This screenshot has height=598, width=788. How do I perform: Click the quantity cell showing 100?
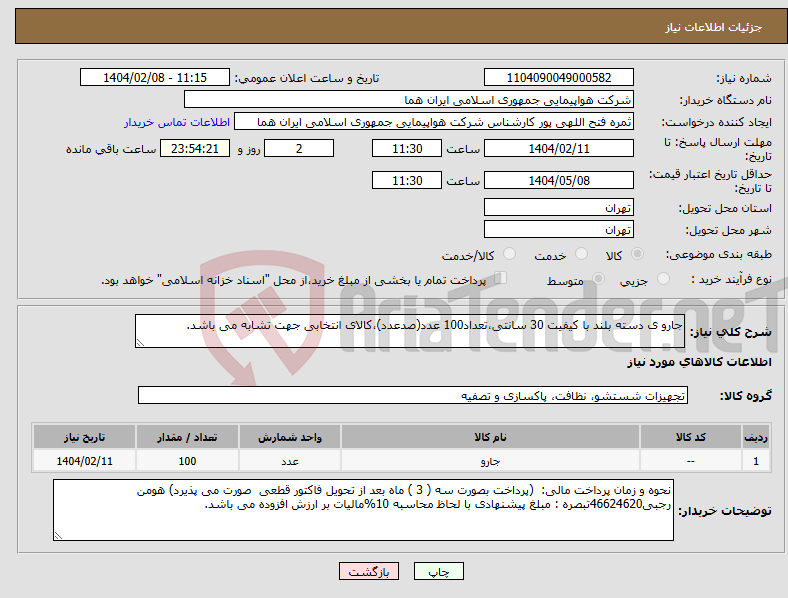pos(187,461)
